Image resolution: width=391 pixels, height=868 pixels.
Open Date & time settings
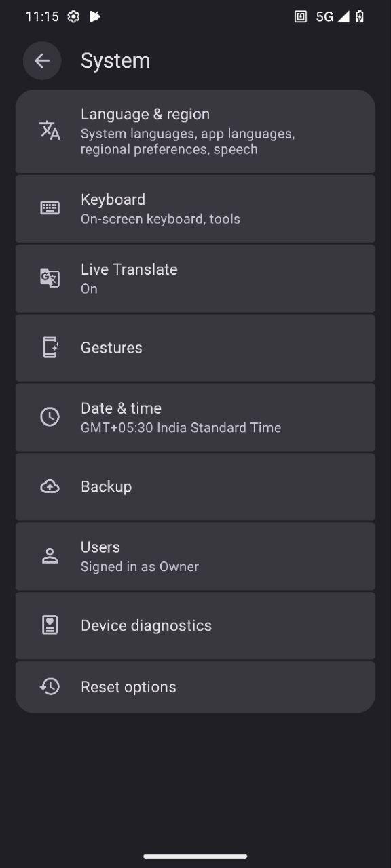pos(195,418)
